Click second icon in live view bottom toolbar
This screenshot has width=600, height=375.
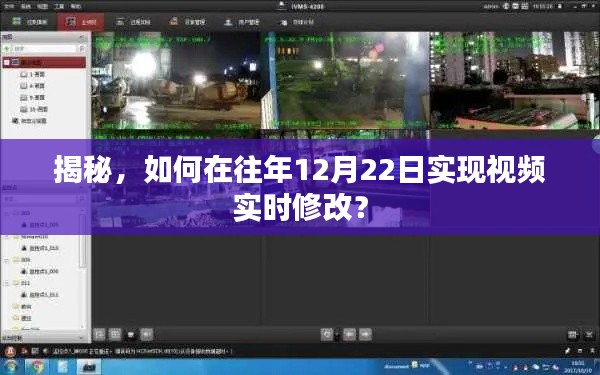115,334
